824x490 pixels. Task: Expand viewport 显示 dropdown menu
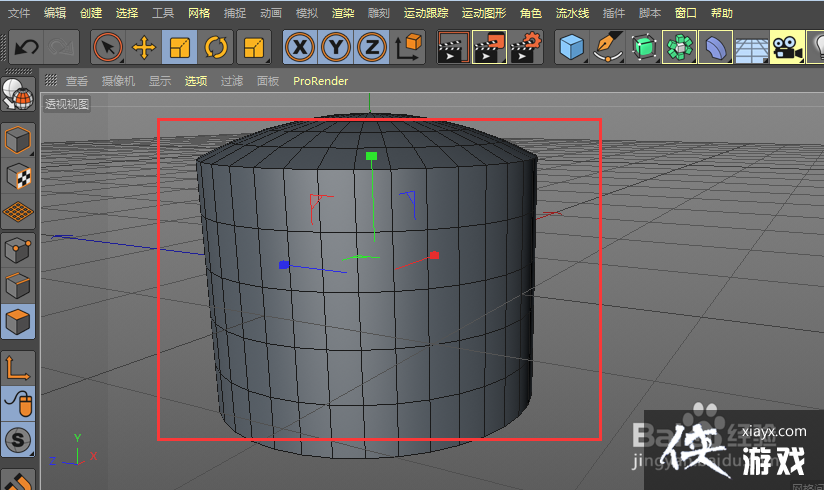click(160, 81)
